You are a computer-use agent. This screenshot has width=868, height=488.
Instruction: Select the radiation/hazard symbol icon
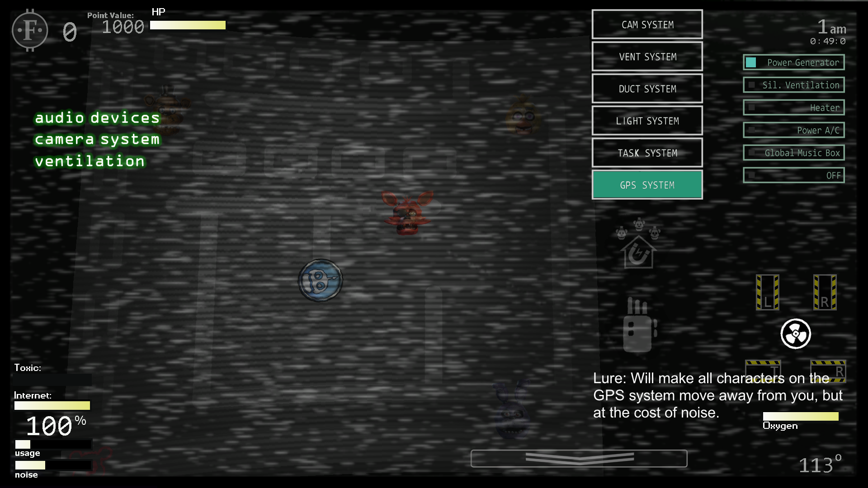[x=795, y=333]
